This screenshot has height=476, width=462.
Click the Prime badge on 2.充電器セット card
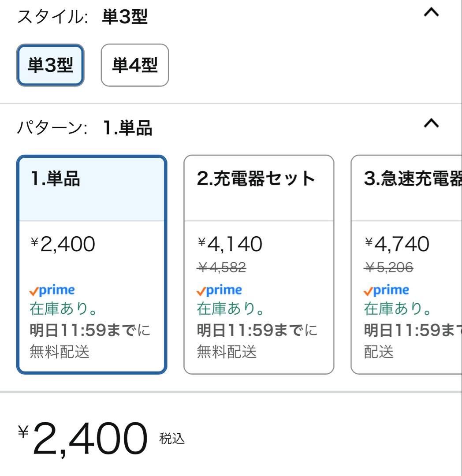[219, 290]
